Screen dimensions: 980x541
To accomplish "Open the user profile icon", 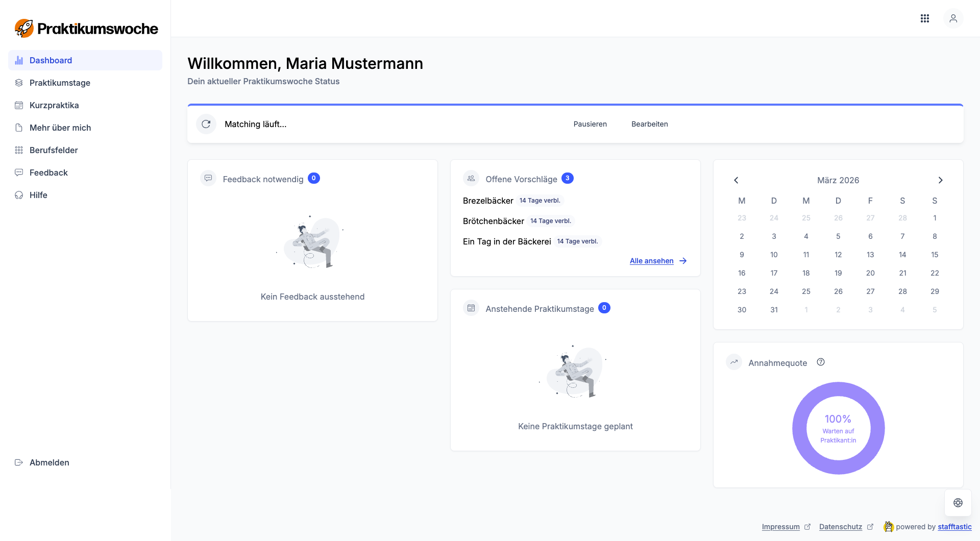I will point(953,18).
